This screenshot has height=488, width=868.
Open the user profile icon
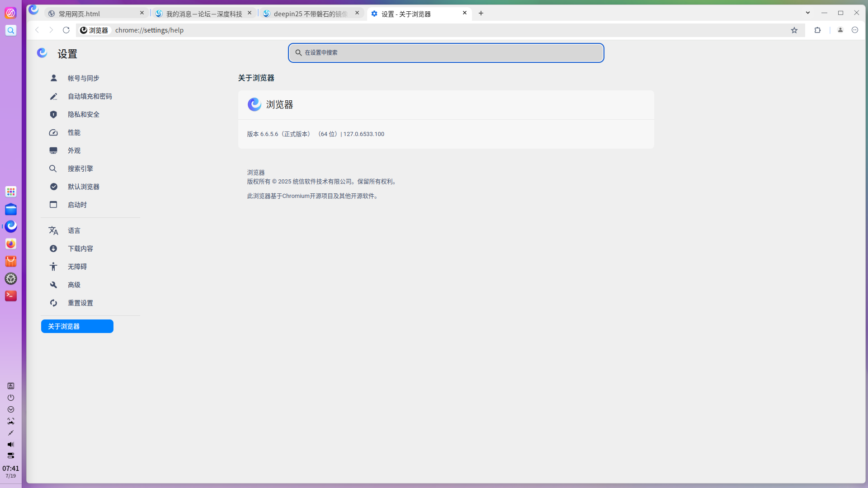[840, 30]
